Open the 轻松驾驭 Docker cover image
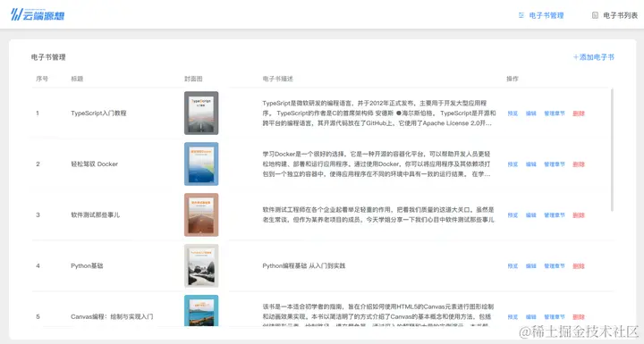644x344 pixels. (x=201, y=164)
